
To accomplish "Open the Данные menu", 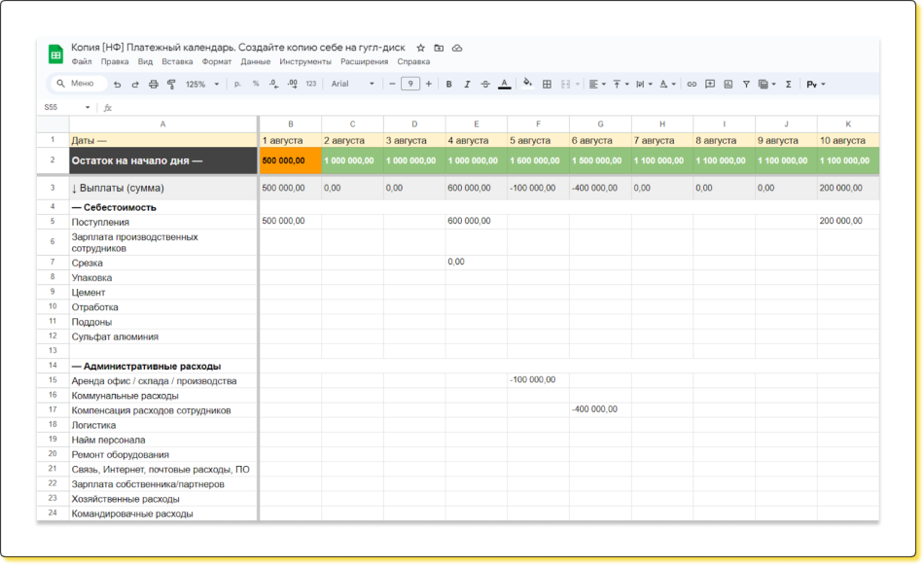I will (255, 61).
